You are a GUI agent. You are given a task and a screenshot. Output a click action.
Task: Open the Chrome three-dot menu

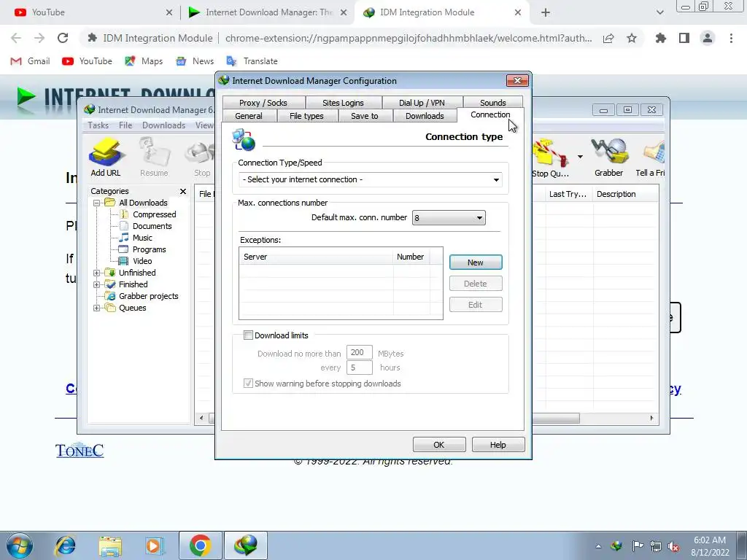[731, 38]
